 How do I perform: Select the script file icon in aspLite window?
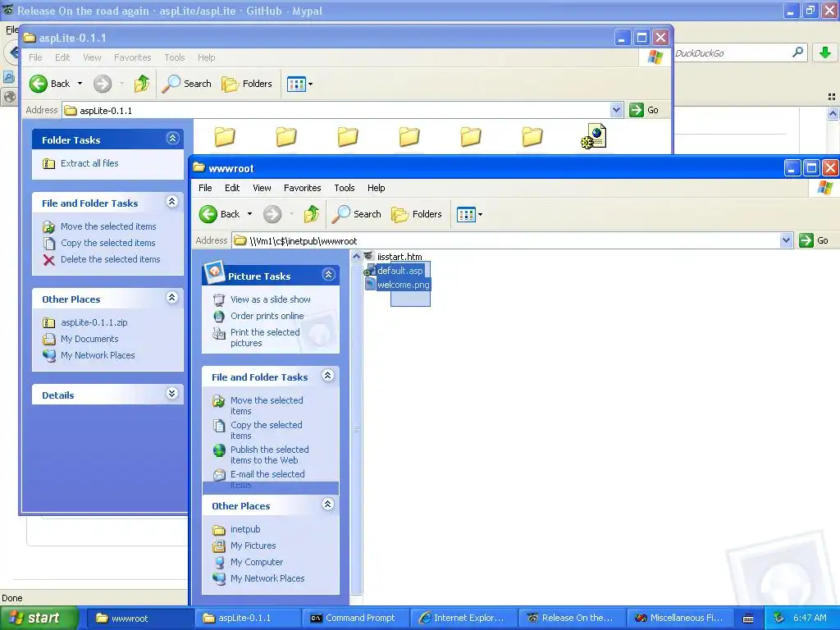point(594,136)
